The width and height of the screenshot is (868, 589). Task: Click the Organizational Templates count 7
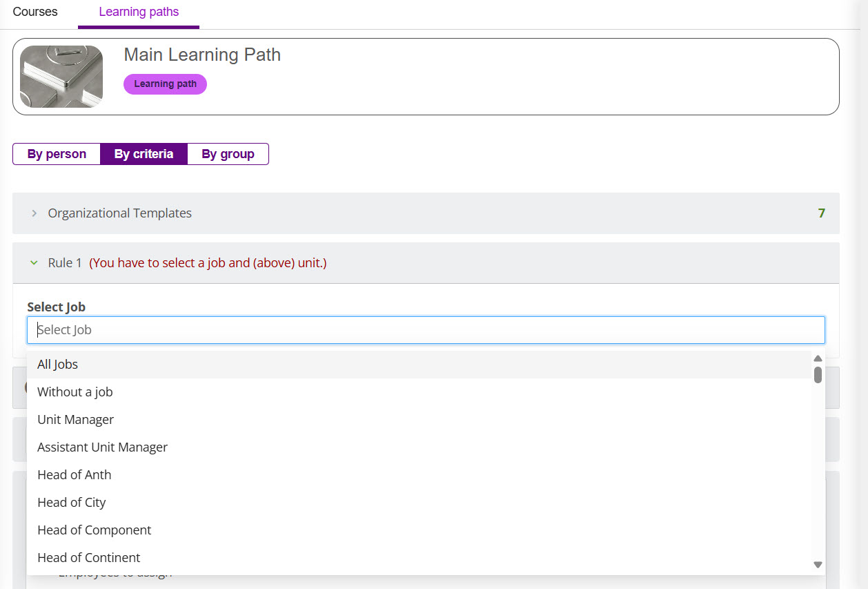point(821,213)
